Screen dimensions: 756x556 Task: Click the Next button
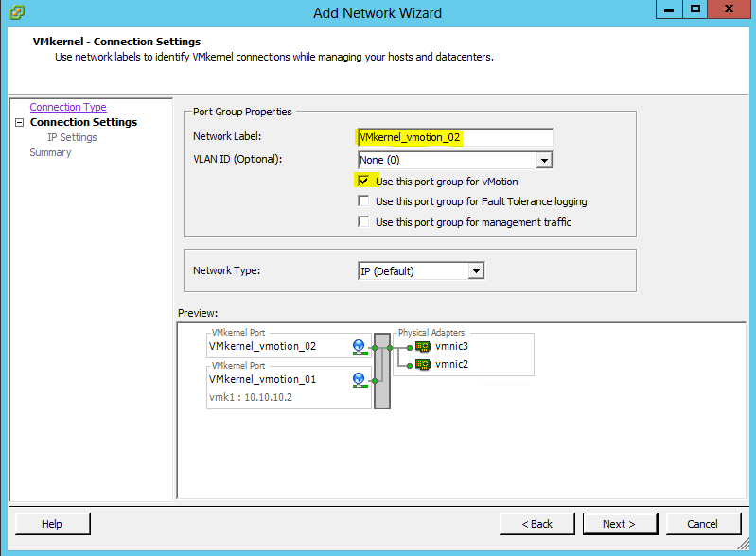click(620, 524)
